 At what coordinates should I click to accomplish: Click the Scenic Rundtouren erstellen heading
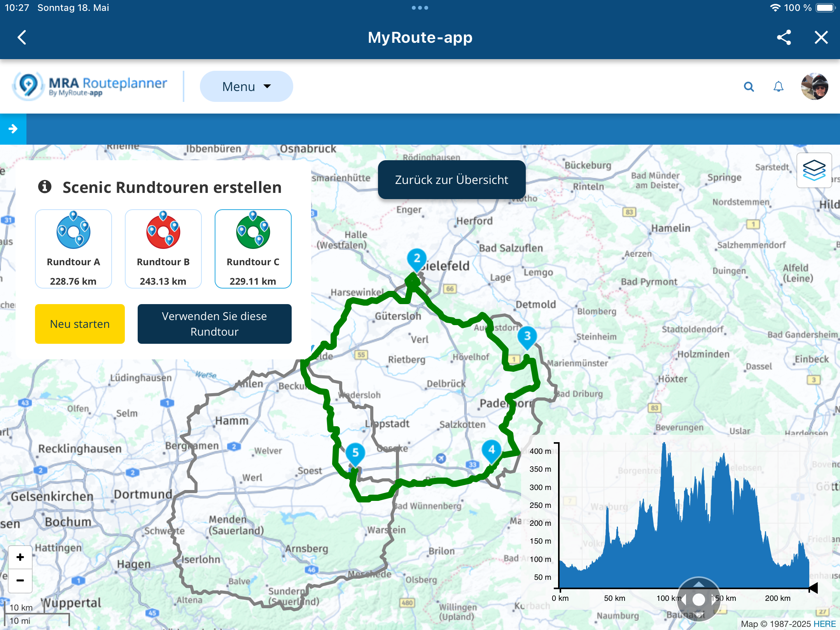172,187
